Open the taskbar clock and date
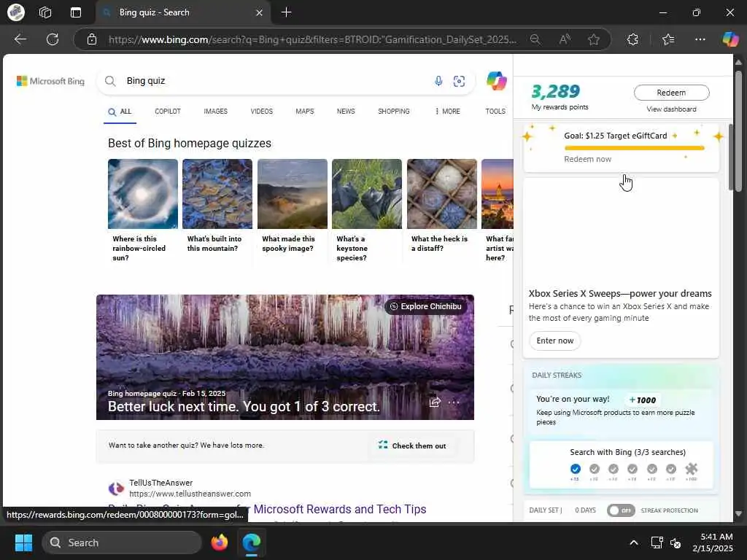The height and width of the screenshot is (560, 747). click(x=713, y=542)
